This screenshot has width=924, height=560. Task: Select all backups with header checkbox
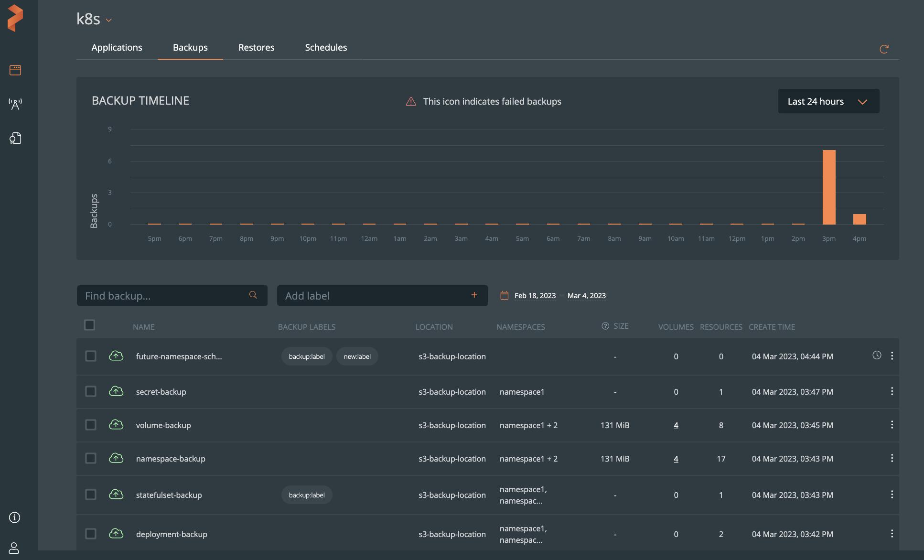[x=89, y=325]
